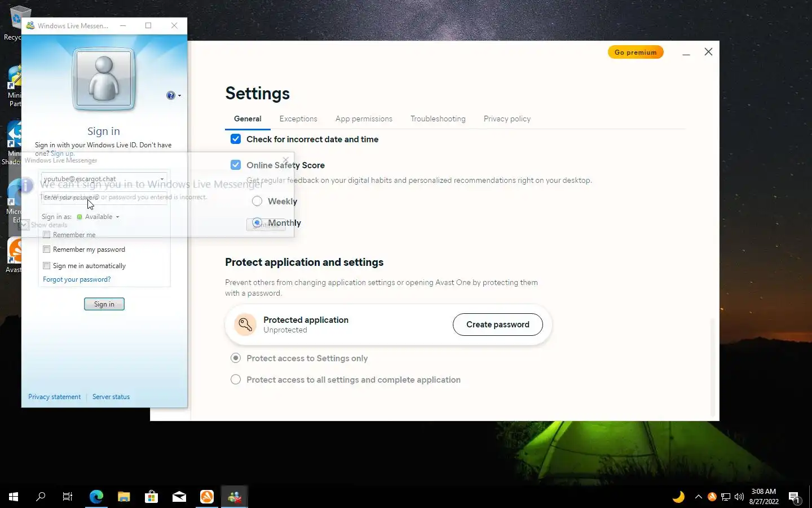Select Protect access to all settings and complete application

[236, 379]
